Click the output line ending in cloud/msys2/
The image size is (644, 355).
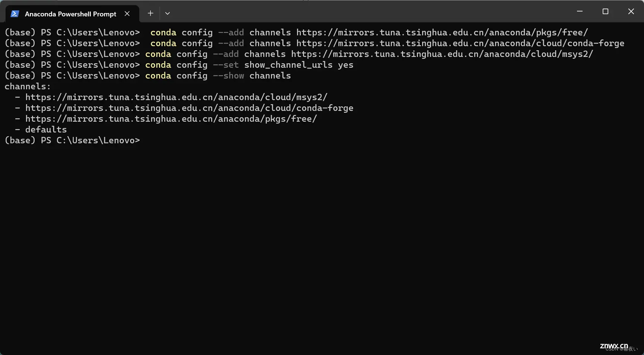point(171,97)
